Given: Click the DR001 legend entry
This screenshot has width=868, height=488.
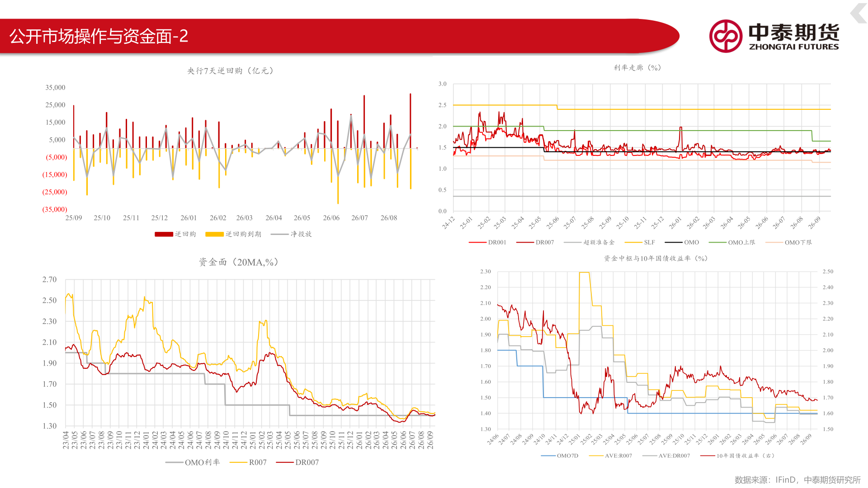Looking at the screenshot, I should [x=487, y=243].
